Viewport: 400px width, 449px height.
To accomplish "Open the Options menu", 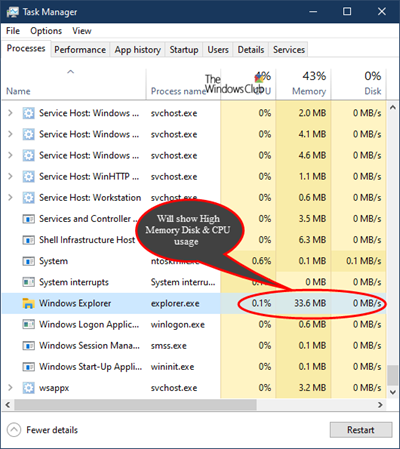I will tap(46, 31).
